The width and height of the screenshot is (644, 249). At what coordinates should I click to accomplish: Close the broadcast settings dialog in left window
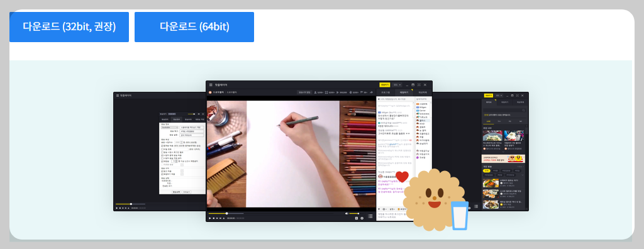[x=203, y=114]
